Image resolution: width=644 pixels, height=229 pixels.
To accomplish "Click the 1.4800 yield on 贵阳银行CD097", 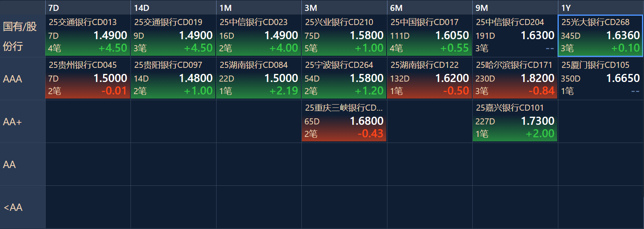I will tap(196, 78).
